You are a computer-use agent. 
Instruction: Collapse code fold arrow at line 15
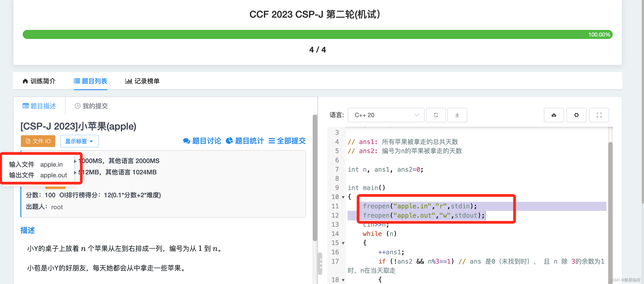pos(343,243)
